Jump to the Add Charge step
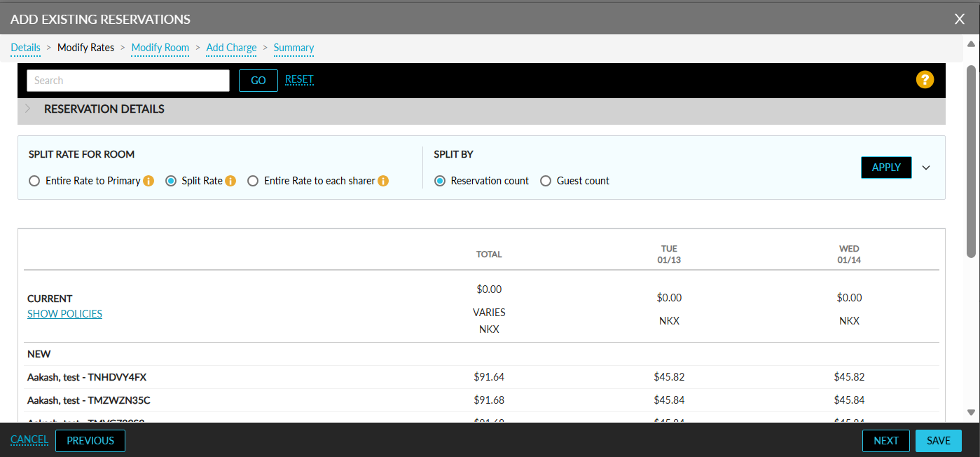980x457 pixels. pyautogui.click(x=231, y=48)
